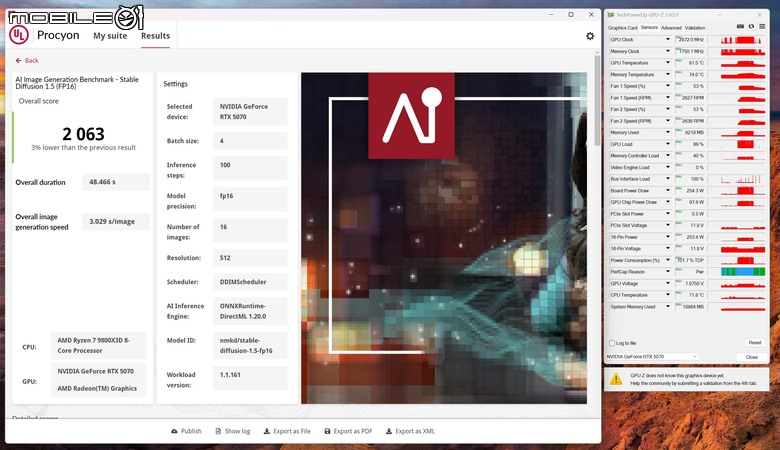Click the ONNXRuntime-DirectML 1.20.0 value
Image resolution: width=780 pixels, height=450 pixels.
250,311
